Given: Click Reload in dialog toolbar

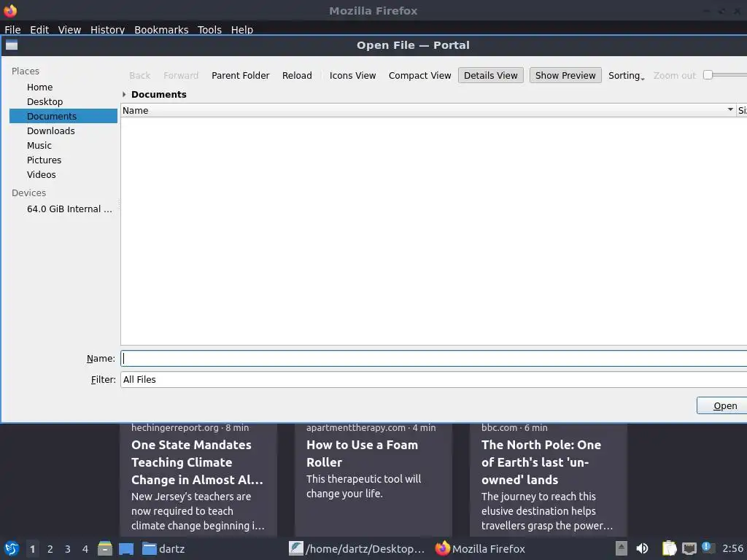Looking at the screenshot, I should pyautogui.click(x=297, y=75).
